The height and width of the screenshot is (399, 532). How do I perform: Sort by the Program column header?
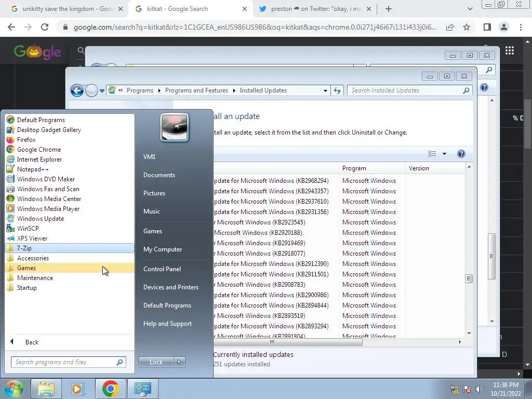[372, 168]
